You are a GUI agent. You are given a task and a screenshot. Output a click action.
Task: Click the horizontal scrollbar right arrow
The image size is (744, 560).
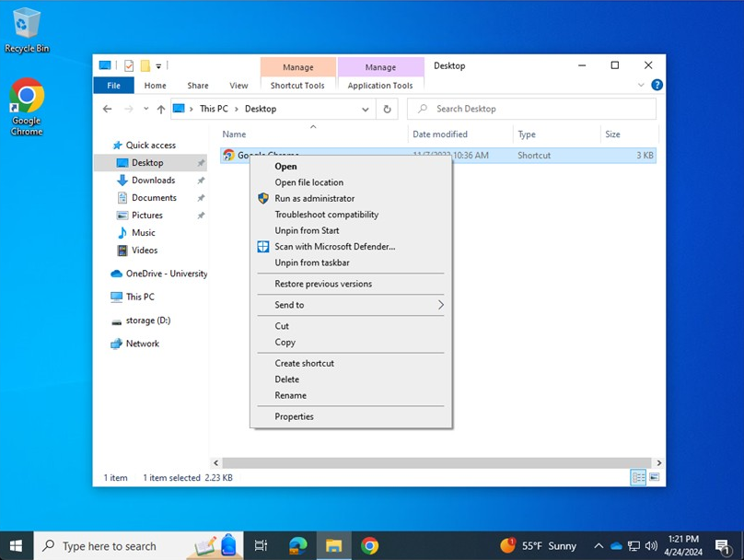click(659, 462)
